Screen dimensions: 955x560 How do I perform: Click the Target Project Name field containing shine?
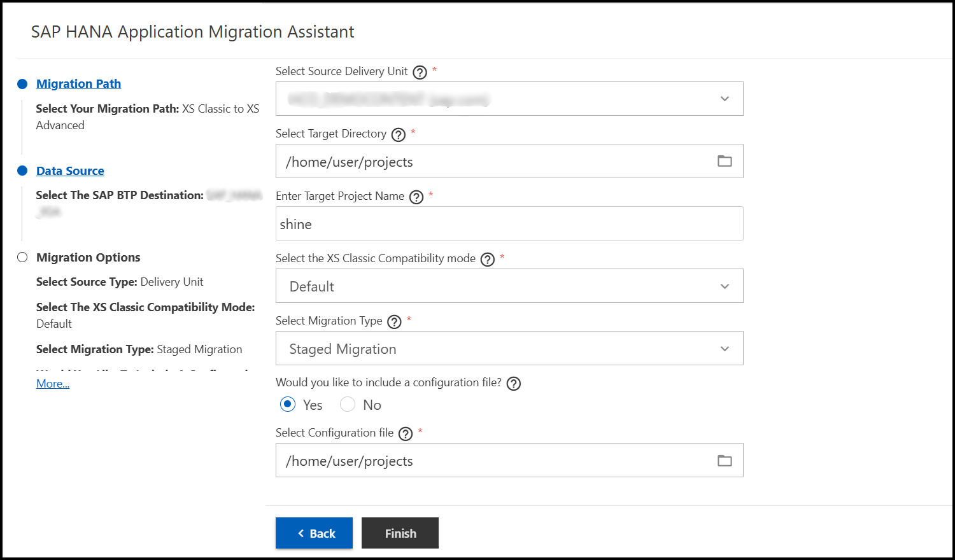(x=509, y=223)
